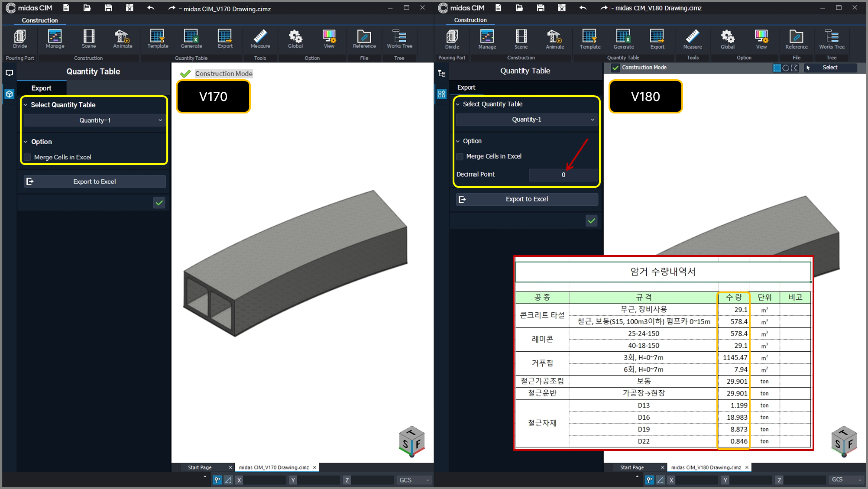
Task: Open the Construction ribbon tab in V170 window
Action: 40,20
